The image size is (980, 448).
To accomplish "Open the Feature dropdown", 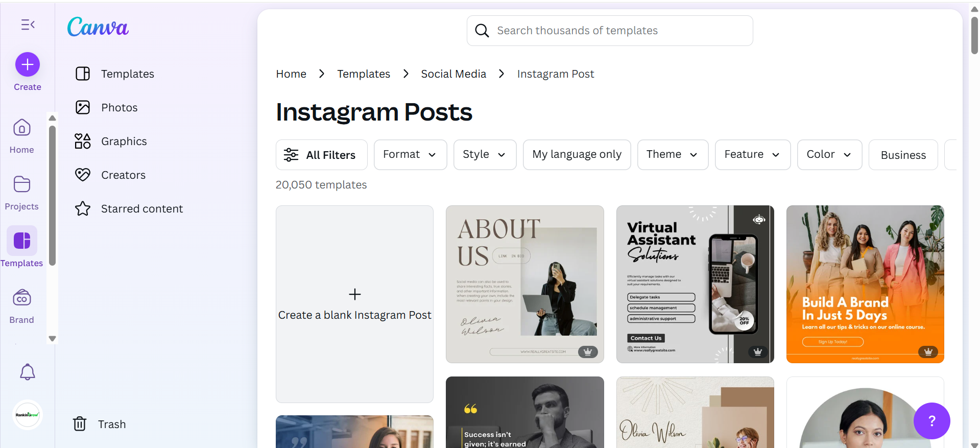I will click(753, 155).
